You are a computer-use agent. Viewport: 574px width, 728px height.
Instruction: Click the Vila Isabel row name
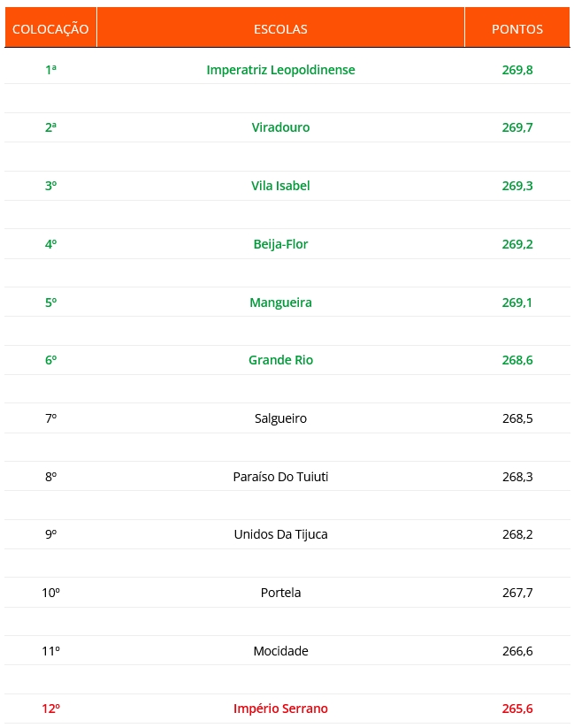(280, 186)
